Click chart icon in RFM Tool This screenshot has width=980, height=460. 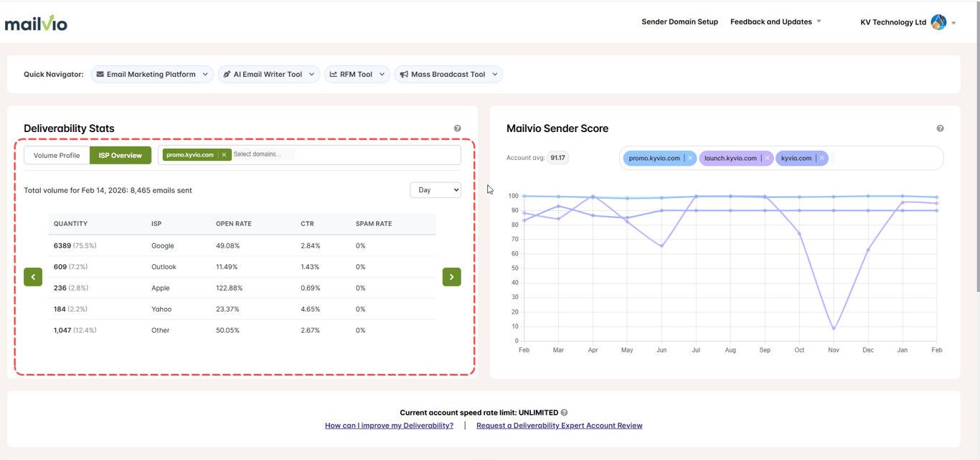coord(333,75)
